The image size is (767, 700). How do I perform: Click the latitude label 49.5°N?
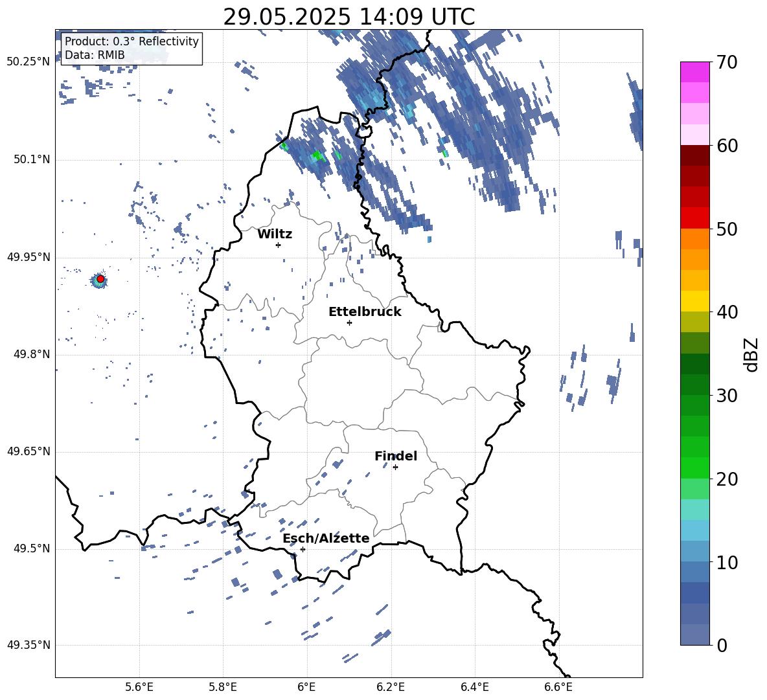32,549
